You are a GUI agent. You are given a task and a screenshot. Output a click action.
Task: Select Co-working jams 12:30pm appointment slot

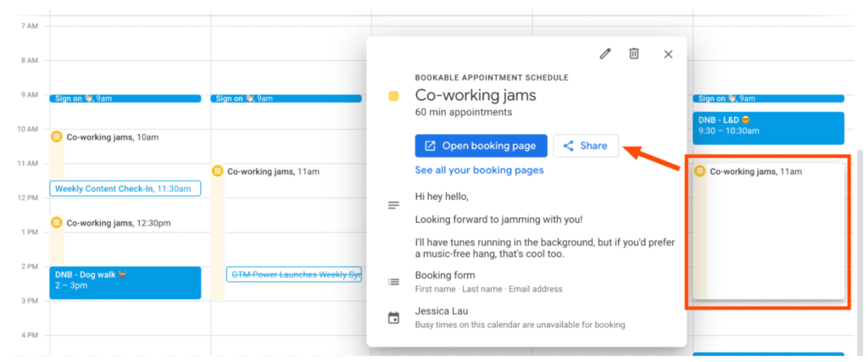118,223
